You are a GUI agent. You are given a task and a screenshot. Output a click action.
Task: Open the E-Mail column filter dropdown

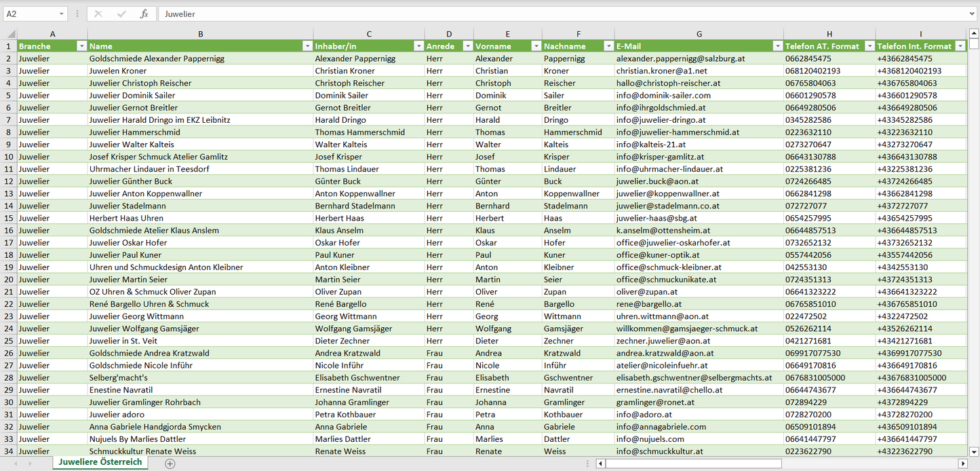(777, 46)
